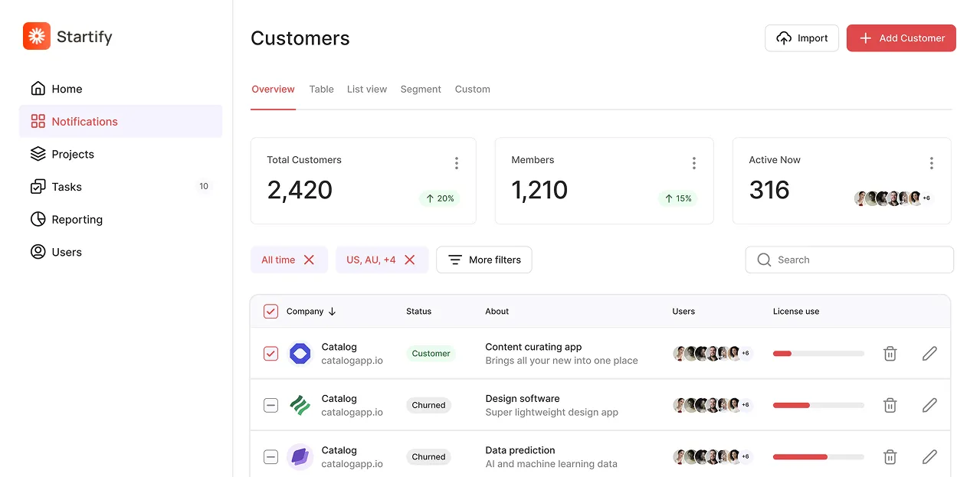
Task: Click the About column header
Action: [x=497, y=312]
